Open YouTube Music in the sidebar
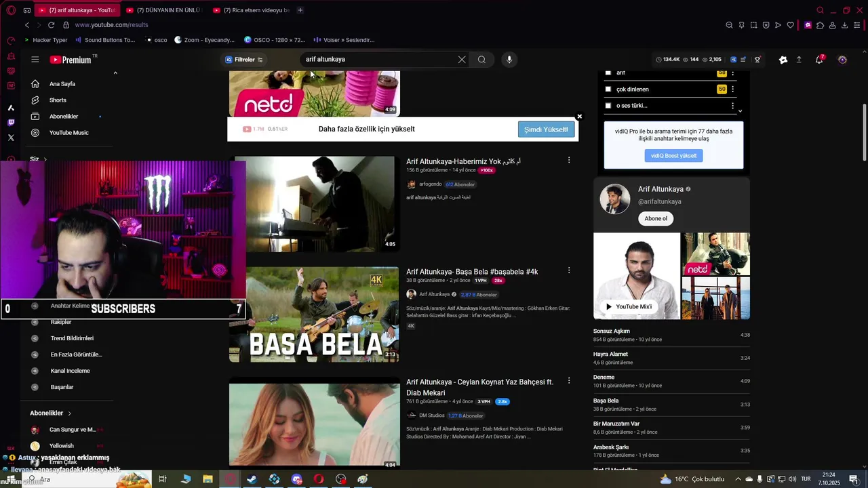The width and height of the screenshot is (868, 488). (68, 133)
